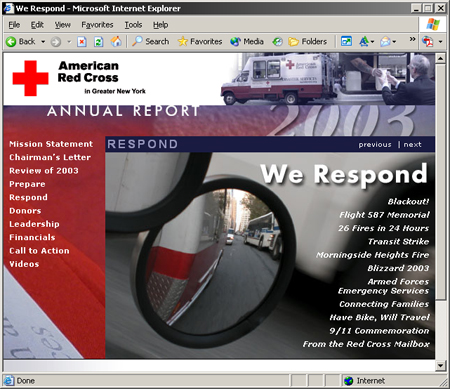Screen dimensions: 450x389
Task: Open the Connecting Families story
Action: pyautogui.click(x=384, y=304)
